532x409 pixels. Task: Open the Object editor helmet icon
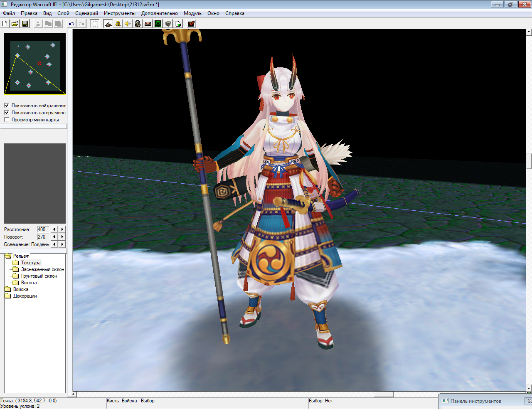(x=138, y=24)
